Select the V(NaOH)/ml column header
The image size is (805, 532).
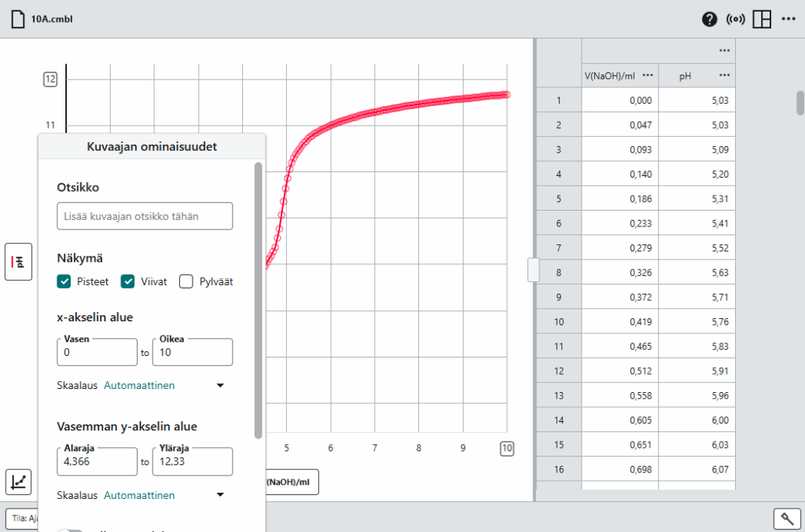pos(610,76)
